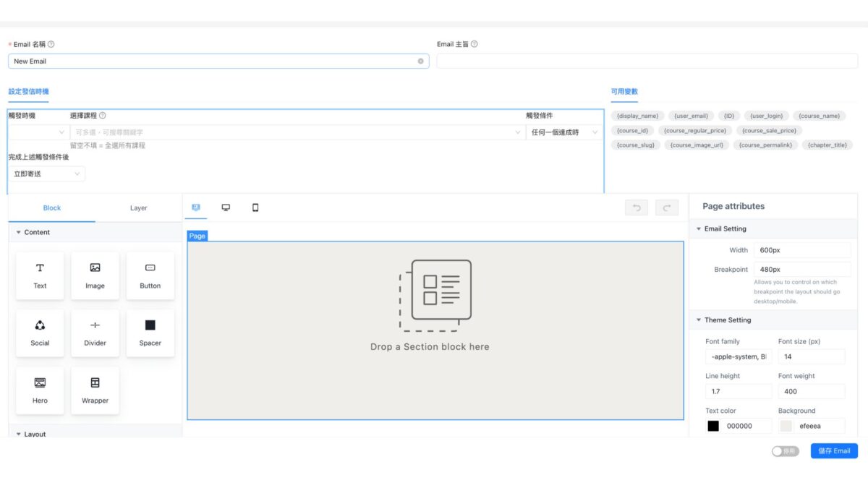This screenshot has width=868, height=488.
Task: Select the Divider block icon
Action: pyautogui.click(x=95, y=325)
